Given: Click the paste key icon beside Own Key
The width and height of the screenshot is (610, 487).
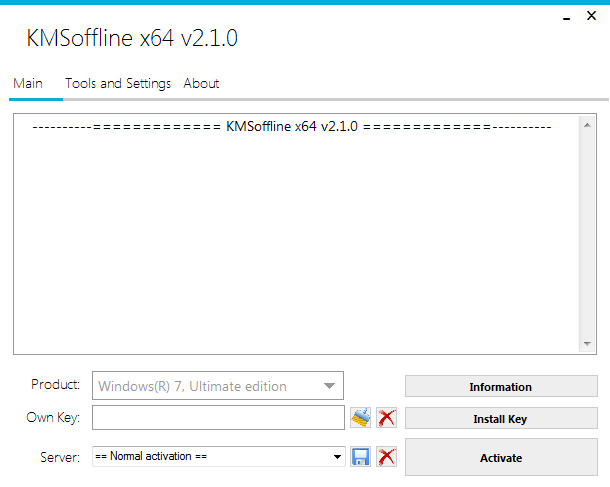Looking at the screenshot, I should 360,418.
